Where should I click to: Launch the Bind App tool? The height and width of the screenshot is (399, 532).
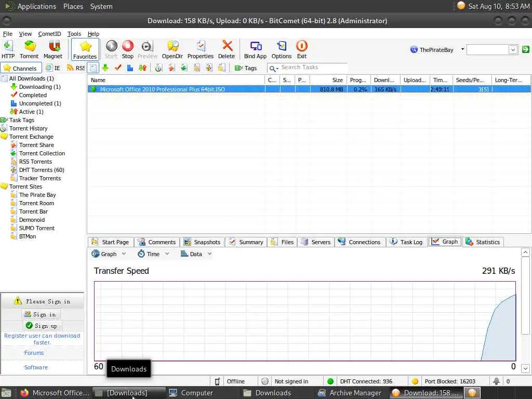(256, 49)
